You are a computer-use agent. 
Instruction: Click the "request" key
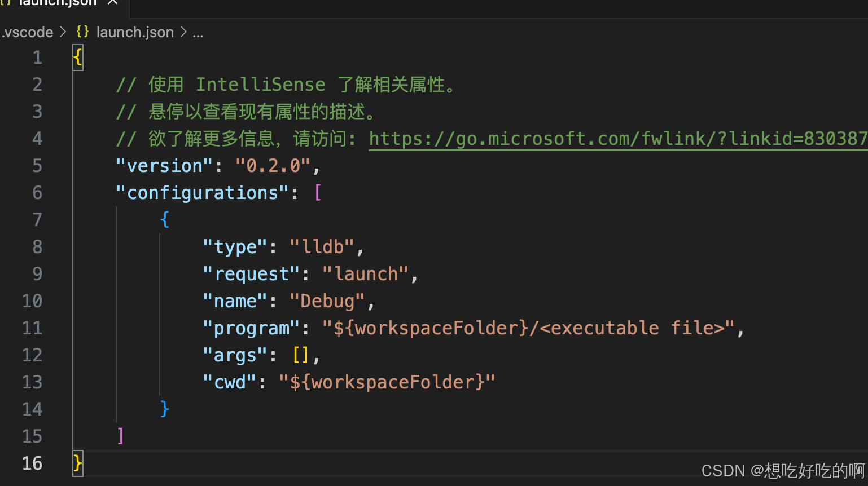251,274
